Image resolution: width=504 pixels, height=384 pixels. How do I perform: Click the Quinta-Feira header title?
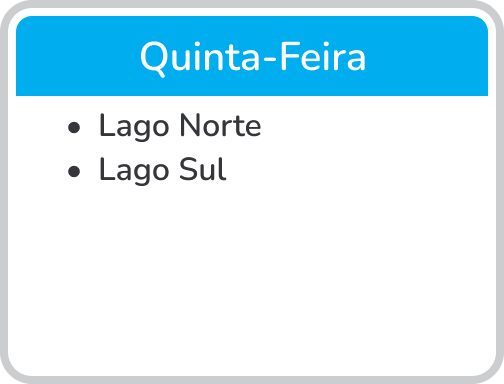[253, 57]
